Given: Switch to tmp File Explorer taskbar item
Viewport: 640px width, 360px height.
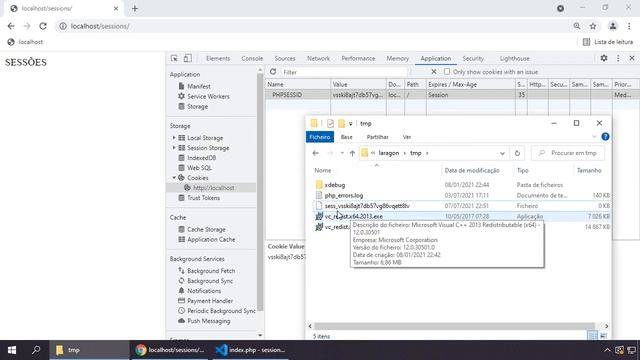Looking at the screenshot, I should pos(89,350).
